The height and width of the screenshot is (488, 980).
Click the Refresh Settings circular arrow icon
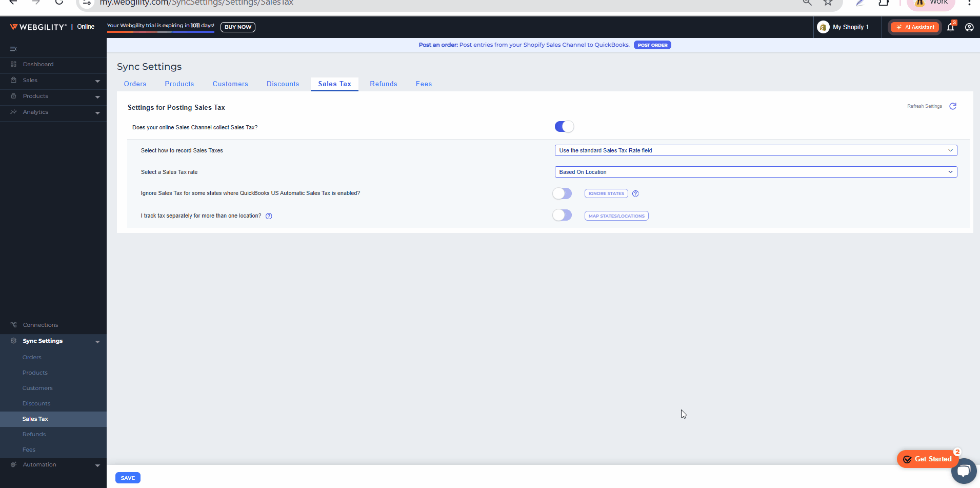coord(952,106)
